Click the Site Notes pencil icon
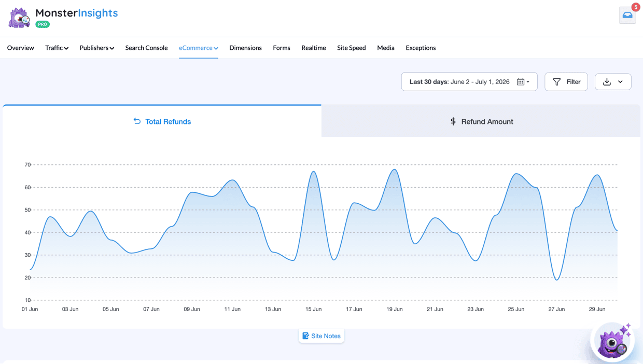The height and width of the screenshot is (364, 643). [x=305, y=336]
